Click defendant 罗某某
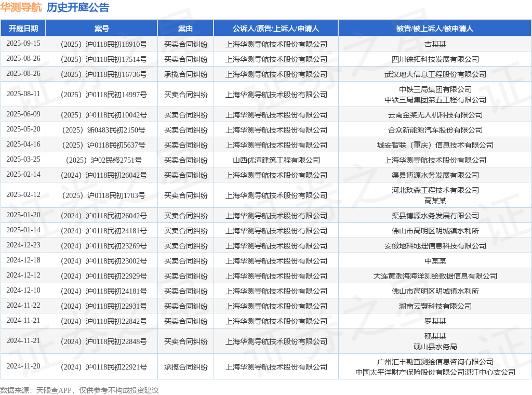532x395 pixels. point(435,321)
